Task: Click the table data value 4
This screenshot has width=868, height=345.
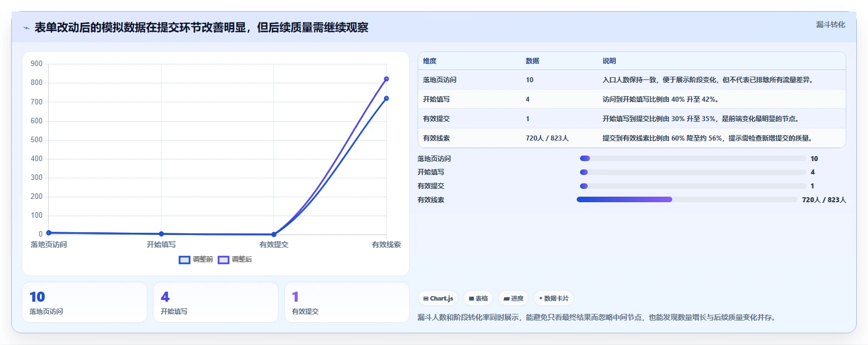Action: point(528,99)
